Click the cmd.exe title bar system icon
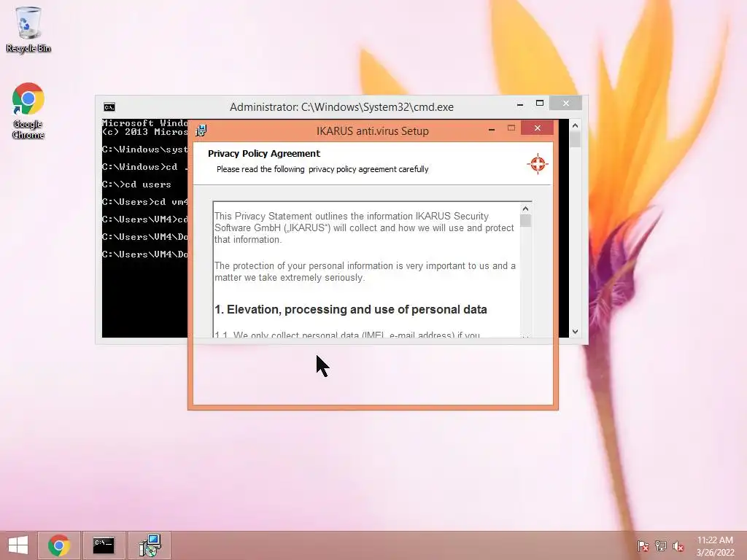This screenshot has height=560, width=747. [109, 107]
